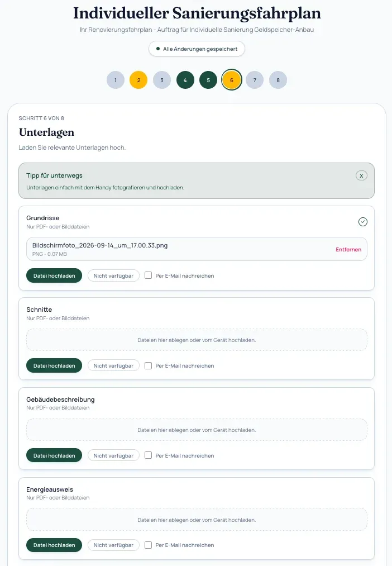Click the 'Alle Änderungen gespeichert' status pill
The width and height of the screenshot is (392, 566).
tap(197, 49)
